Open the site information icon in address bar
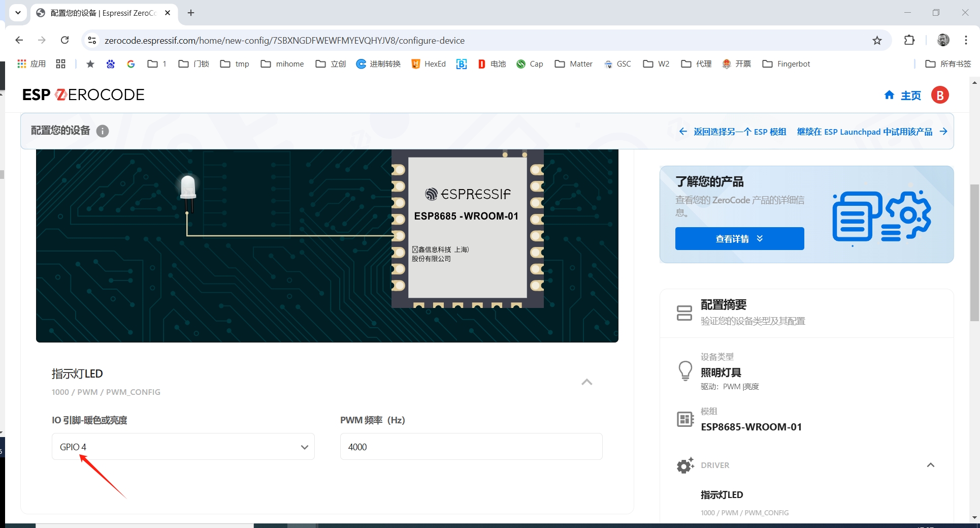 click(92, 40)
